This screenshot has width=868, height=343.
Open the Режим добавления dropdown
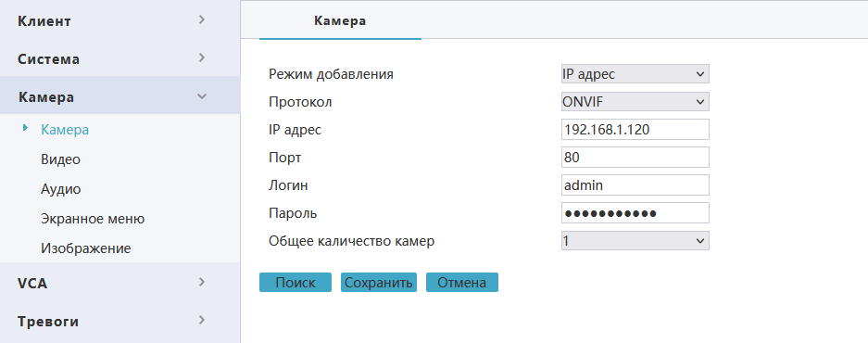[635, 73]
